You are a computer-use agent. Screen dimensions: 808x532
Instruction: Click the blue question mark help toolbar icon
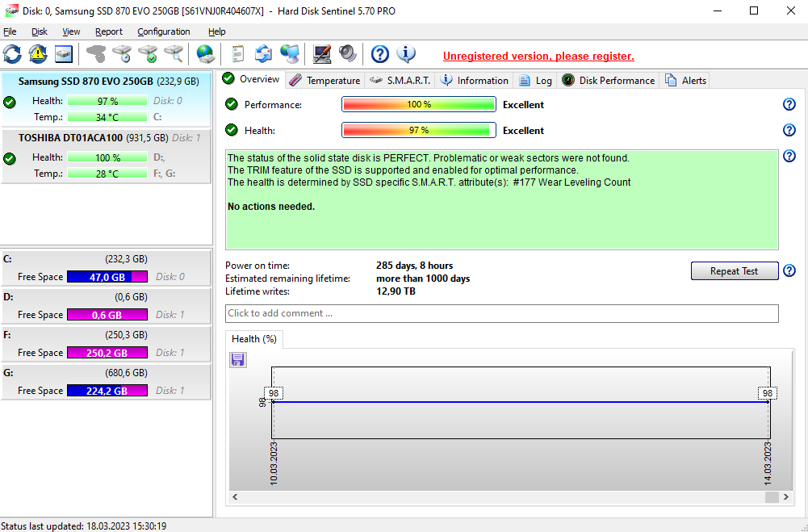(x=379, y=53)
